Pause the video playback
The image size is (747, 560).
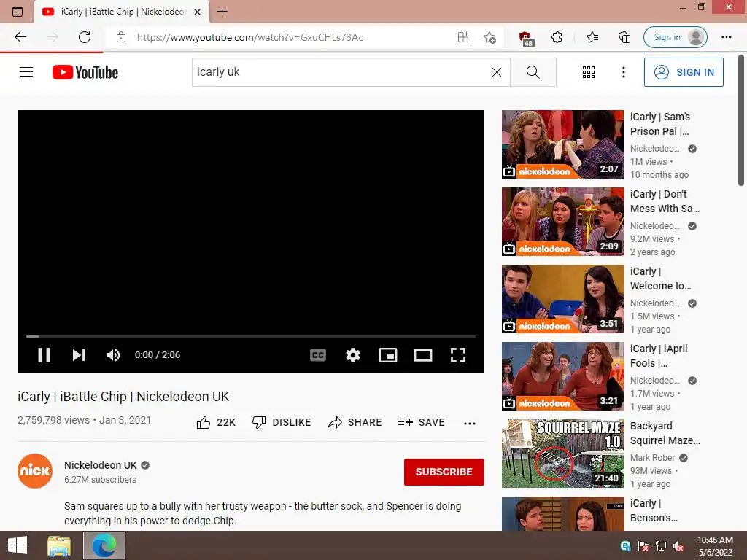point(44,355)
